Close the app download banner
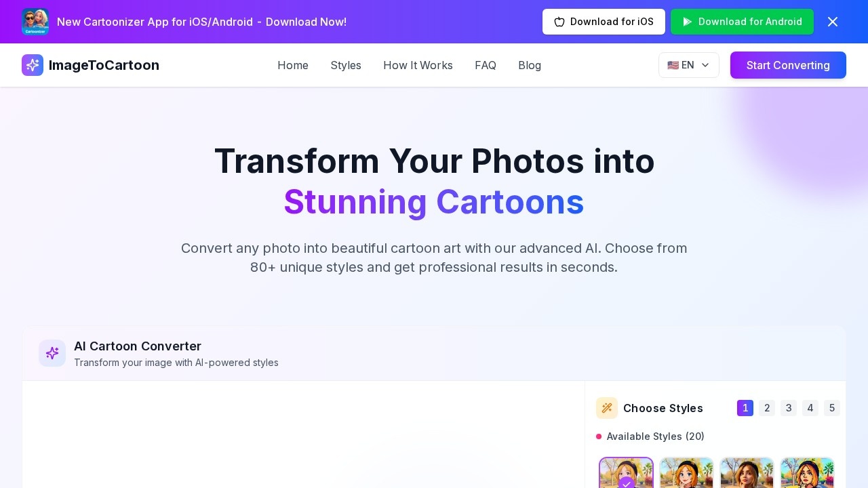The width and height of the screenshot is (868, 488). pyautogui.click(x=833, y=22)
